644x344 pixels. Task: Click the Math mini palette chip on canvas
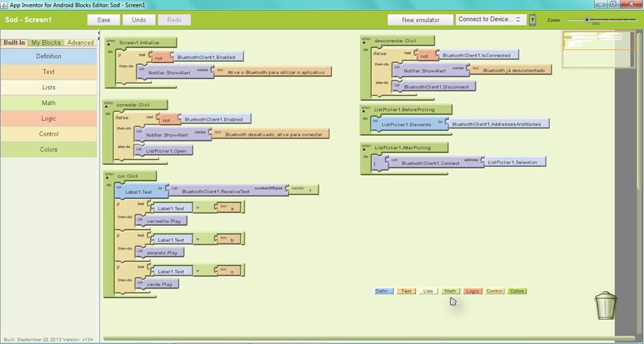tap(449, 291)
